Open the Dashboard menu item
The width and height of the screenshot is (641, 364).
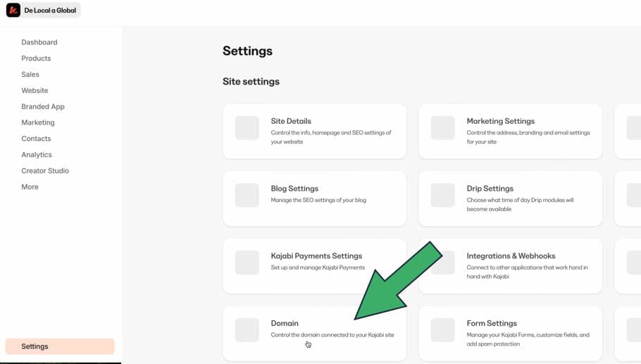(39, 42)
